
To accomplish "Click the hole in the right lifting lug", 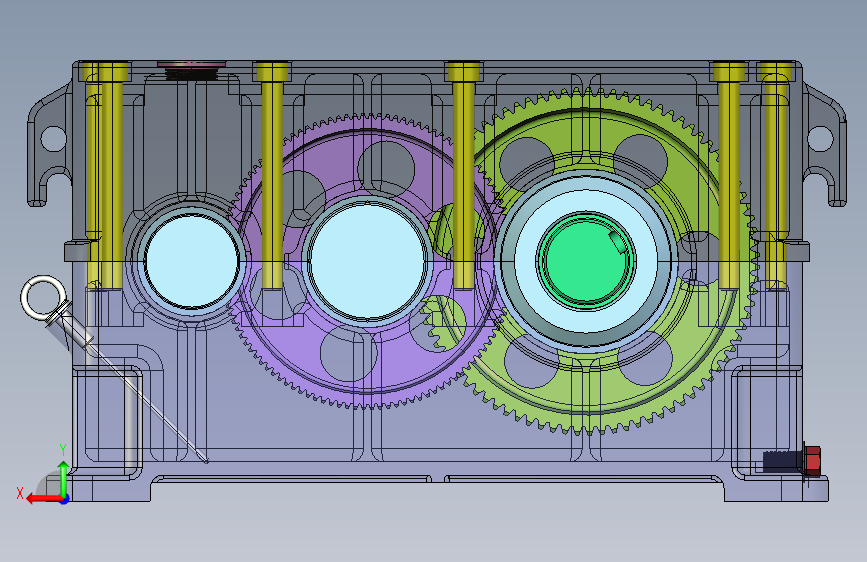I will pyautogui.click(x=820, y=138).
